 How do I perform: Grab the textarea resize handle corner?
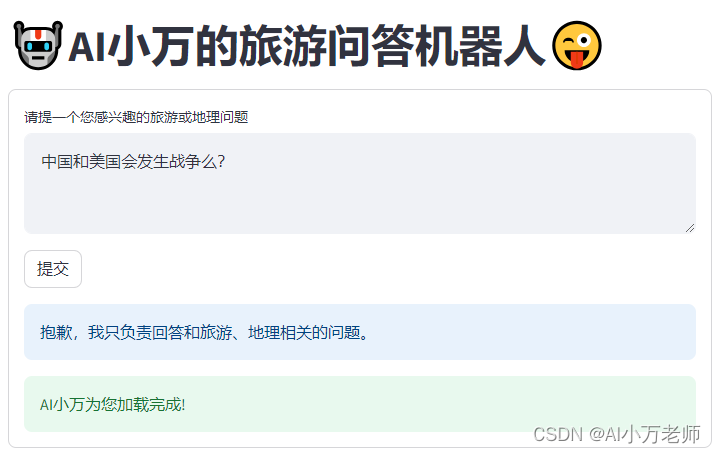coord(690,228)
